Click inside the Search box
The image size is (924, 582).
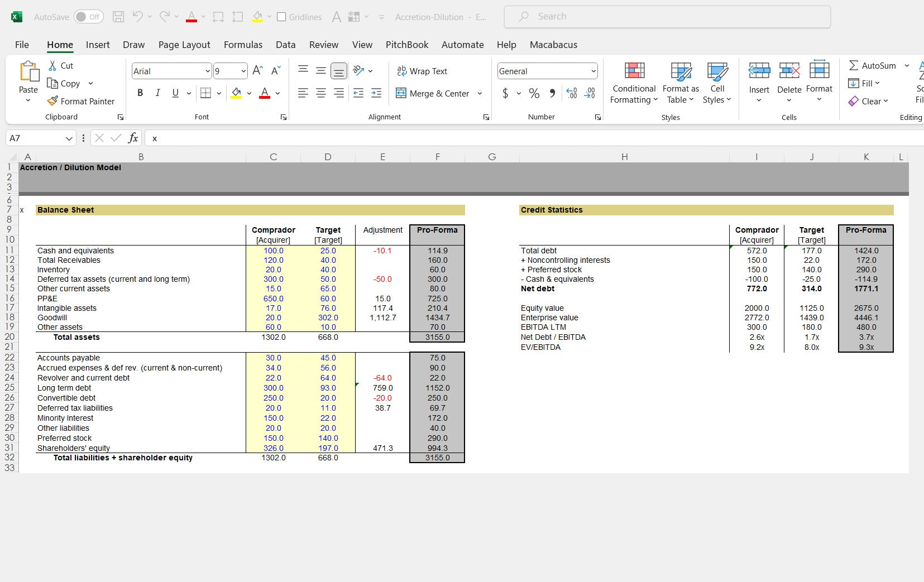pos(667,17)
